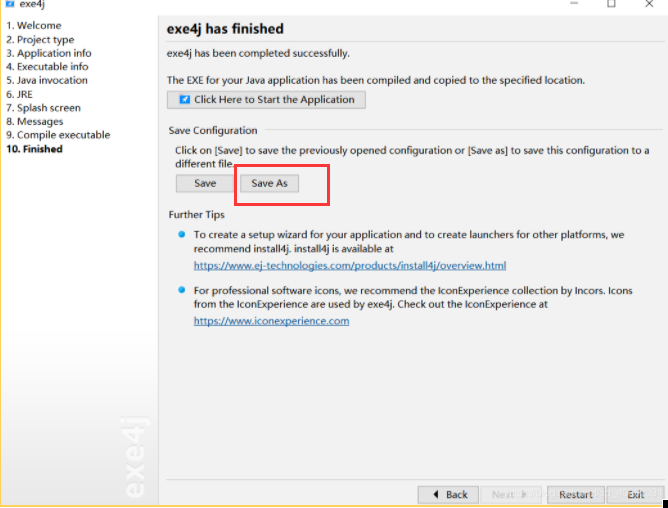Click the 'Further Tips' section label

point(196,214)
